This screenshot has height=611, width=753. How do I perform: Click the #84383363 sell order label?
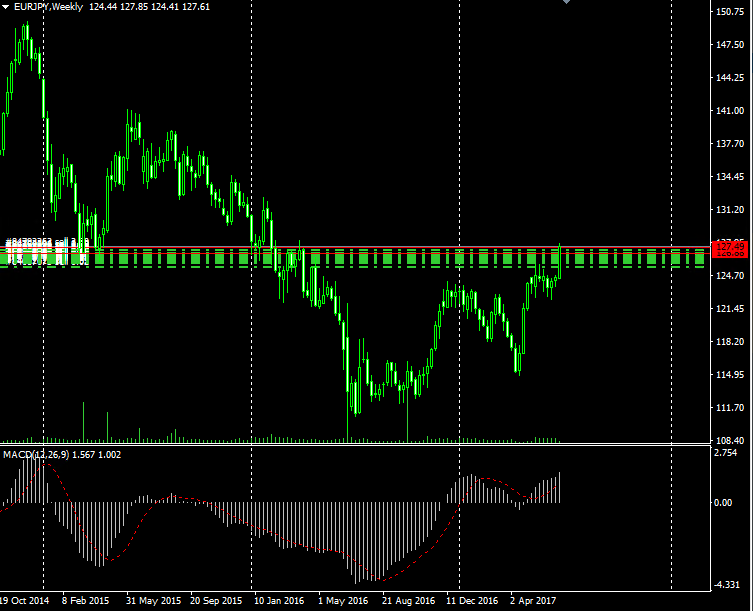47,243
